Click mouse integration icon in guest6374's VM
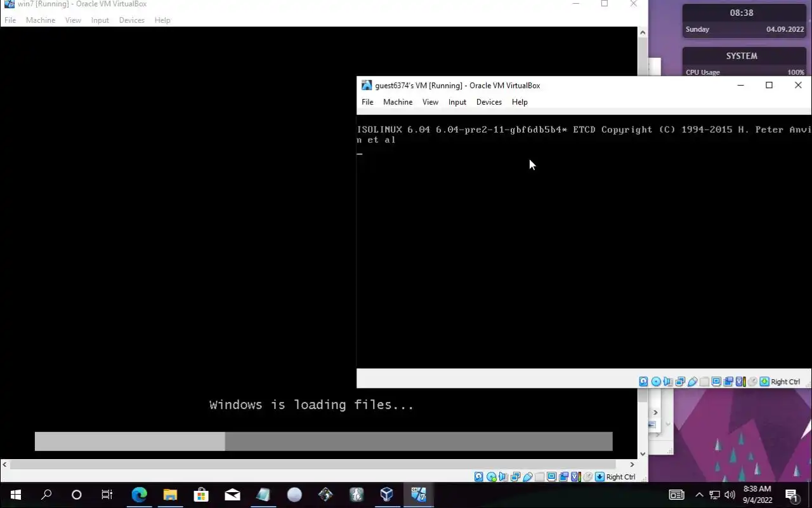 [x=752, y=382]
